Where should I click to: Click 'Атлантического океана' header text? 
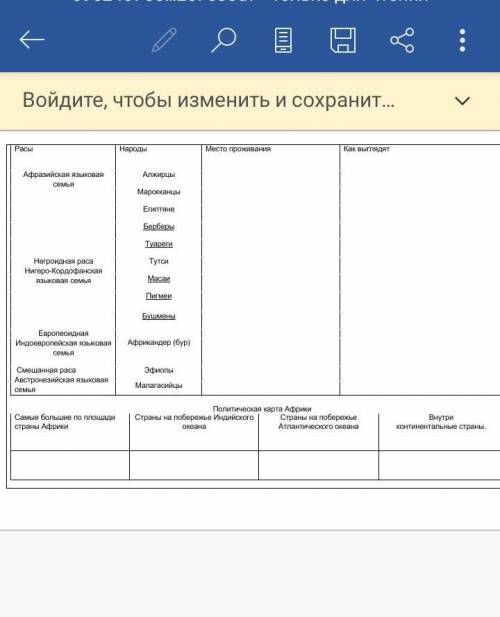pyautogui.click(x=318, y=427)
